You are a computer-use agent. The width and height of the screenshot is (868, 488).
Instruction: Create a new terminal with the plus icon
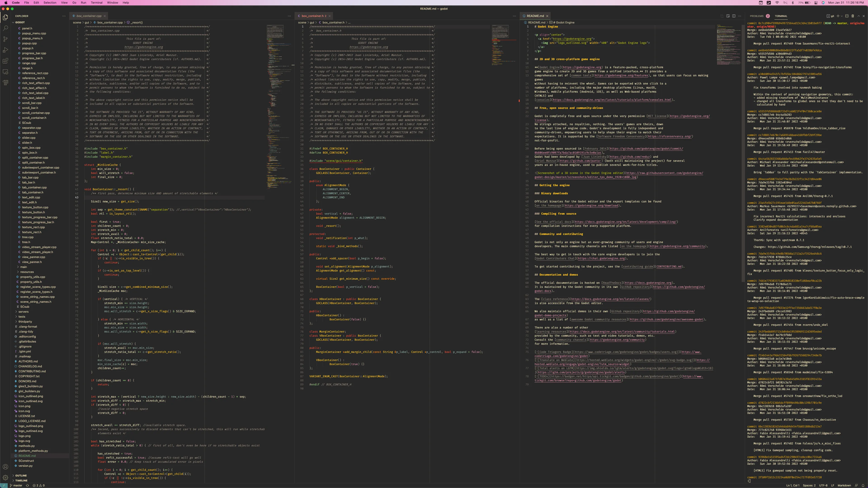point(838,16)
